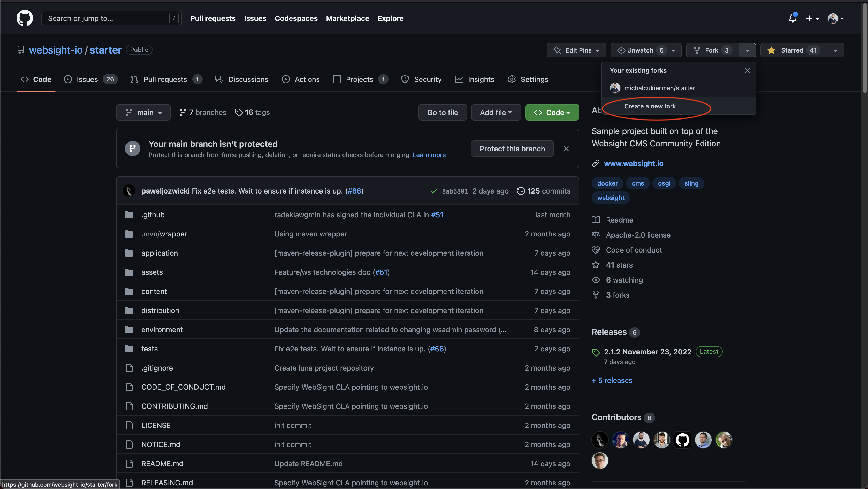Screen dimensions: 868x489
Task: Open commit hash 8ab6801
Action: pyautogui.click(x=455, y=191)
